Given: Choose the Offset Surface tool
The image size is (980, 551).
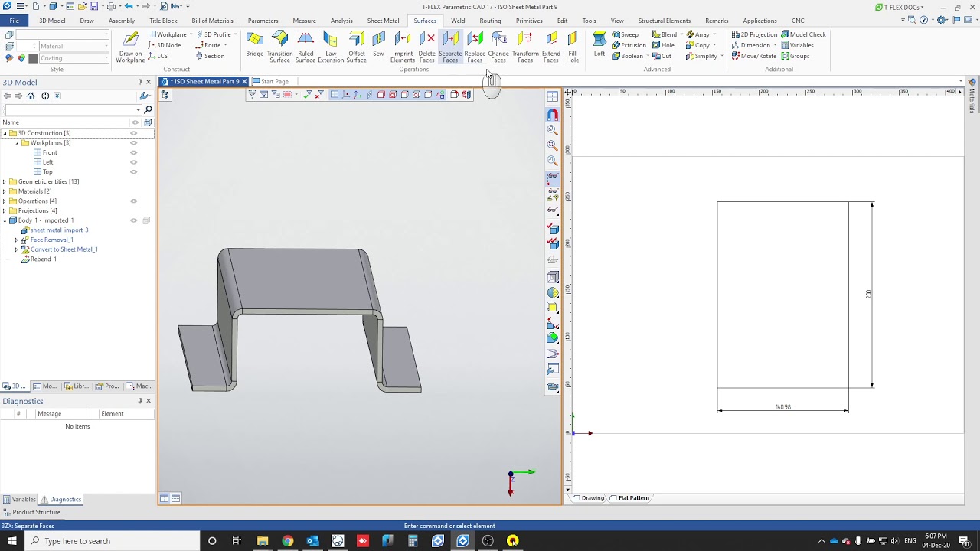Looking at the screenshot, I should (x=356, y=46).
